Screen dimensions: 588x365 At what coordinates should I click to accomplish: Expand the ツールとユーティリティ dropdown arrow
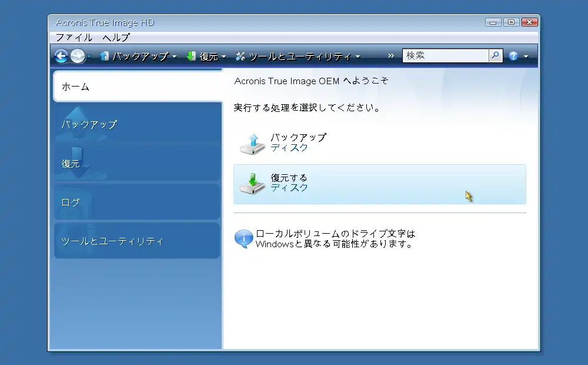pyautogui.click(x=358, y=57)
